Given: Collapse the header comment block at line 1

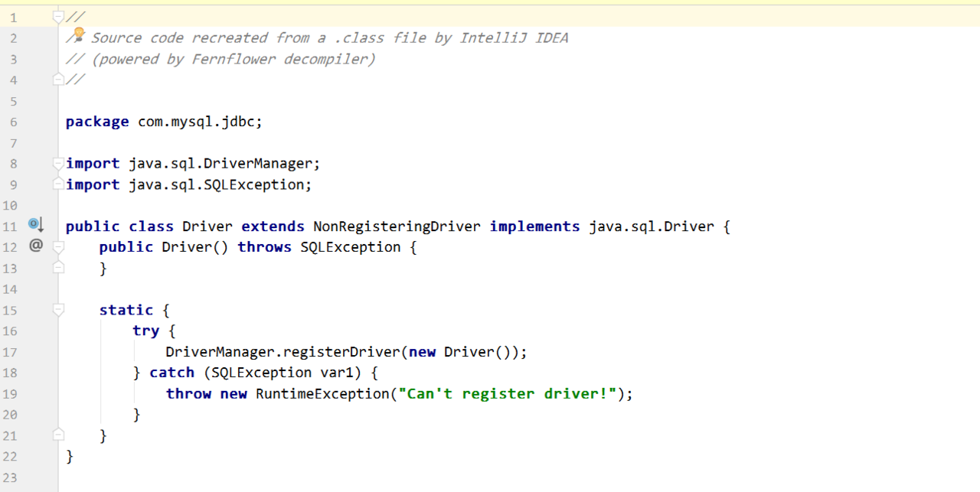Looking at the screenshot, I should pos(58,16).
